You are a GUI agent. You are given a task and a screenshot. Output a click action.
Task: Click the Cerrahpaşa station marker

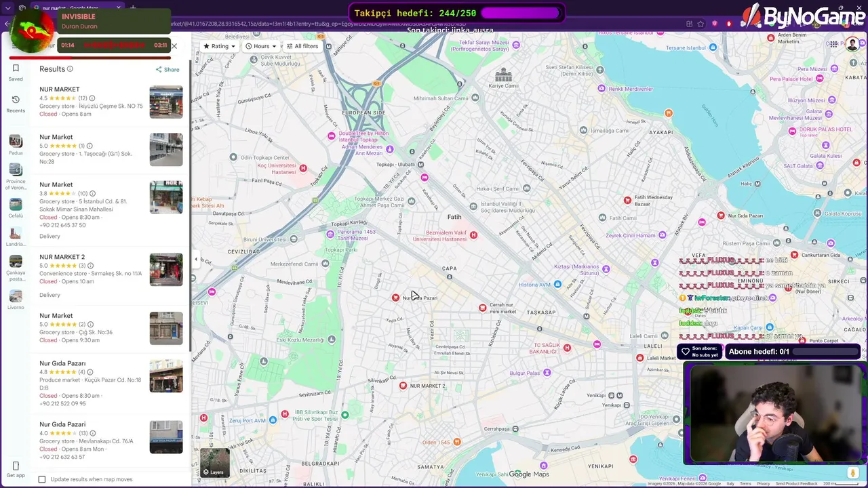coord(515,428)
